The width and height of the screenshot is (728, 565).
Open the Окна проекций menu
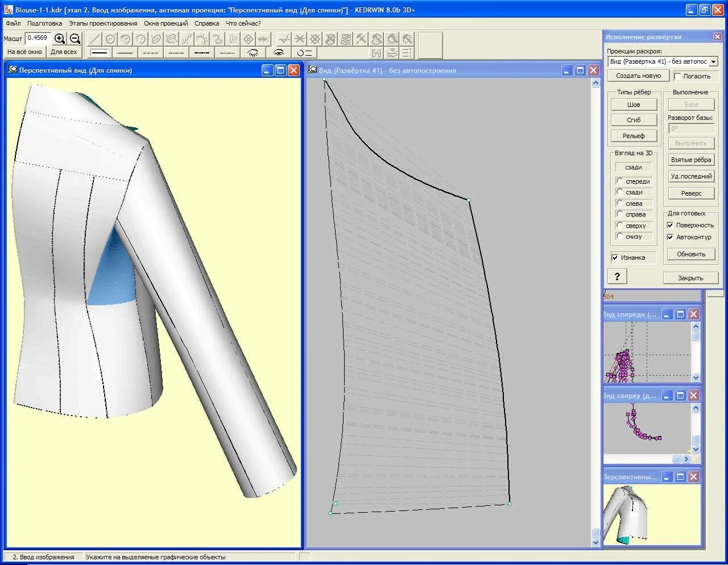[x=166, y=23]
